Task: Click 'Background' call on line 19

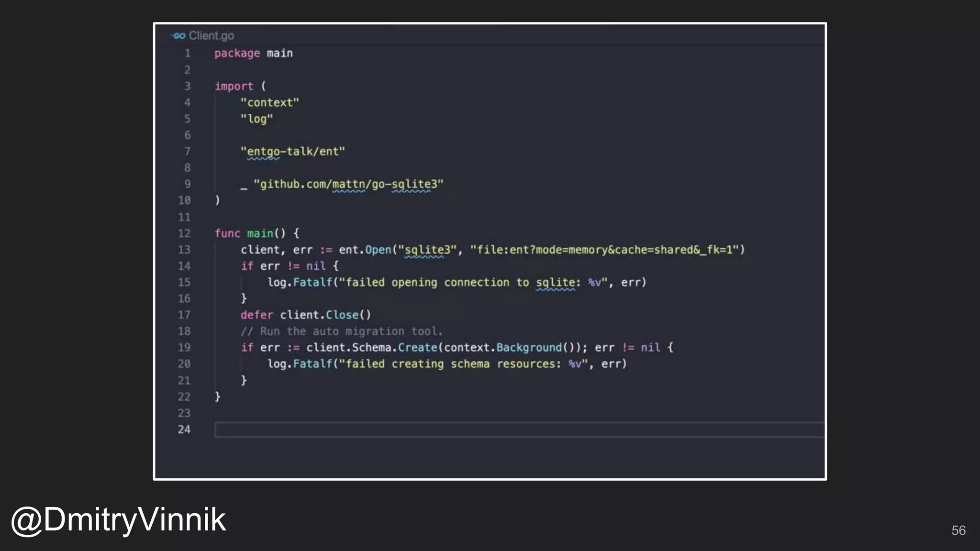Action: coord(529,348)
